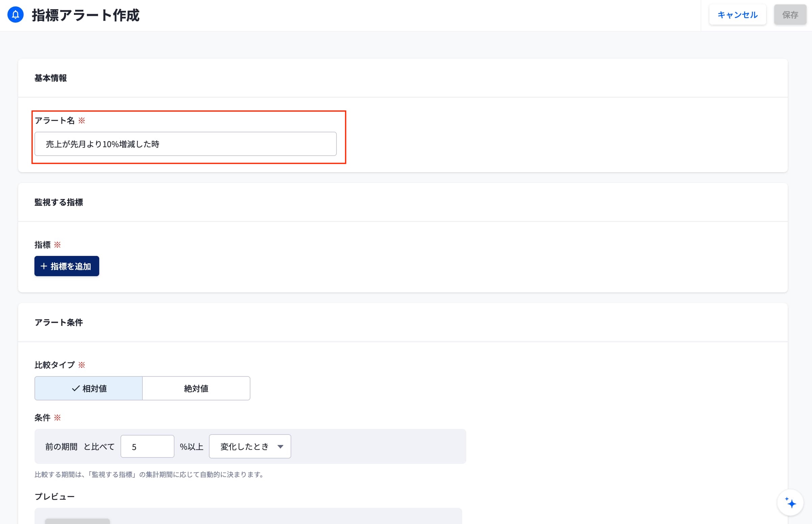812x524 pixels.
Task: Click the 指標アラート作成 page title
Action: [86, 15]
